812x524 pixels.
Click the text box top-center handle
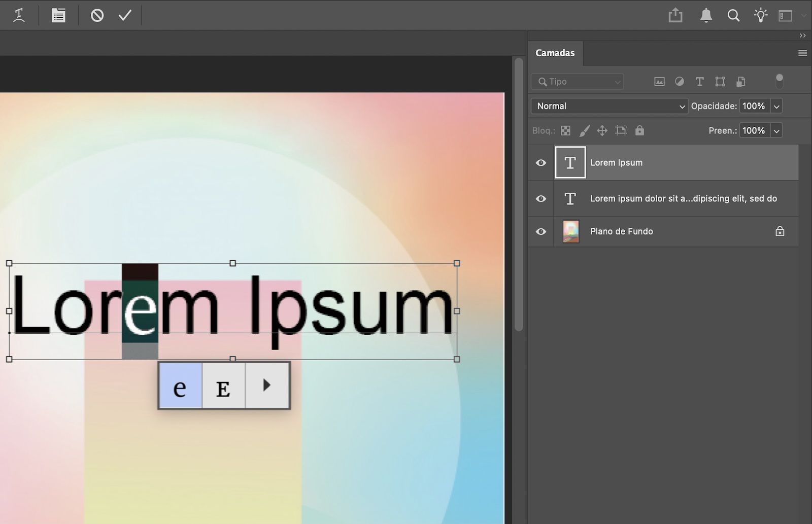tap(233, 263)
